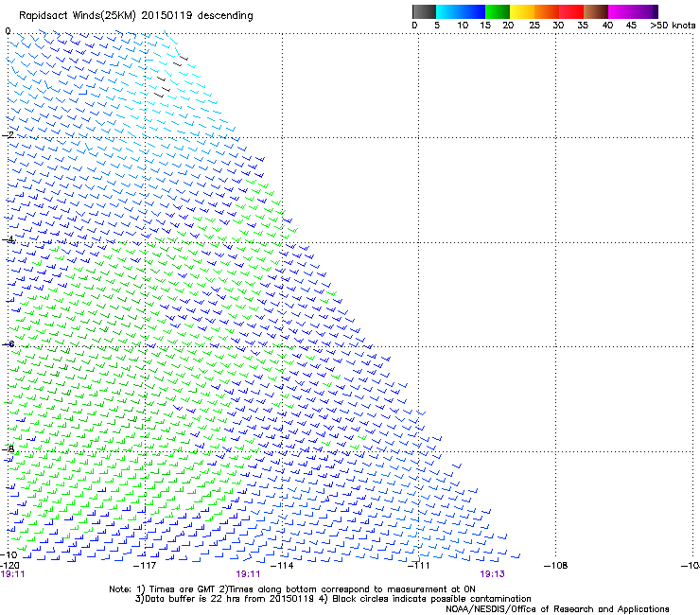Click the 'NOAA/NESDIS/Office of Research and Applications' credit

[x=557, y=609]
